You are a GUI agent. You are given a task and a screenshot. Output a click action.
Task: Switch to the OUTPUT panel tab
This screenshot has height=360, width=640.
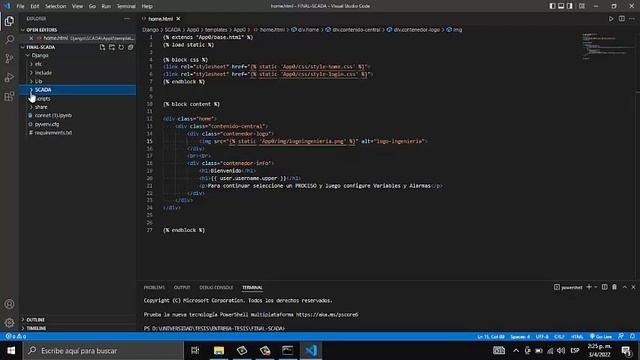pyautogui.click(x=182, y=288)
